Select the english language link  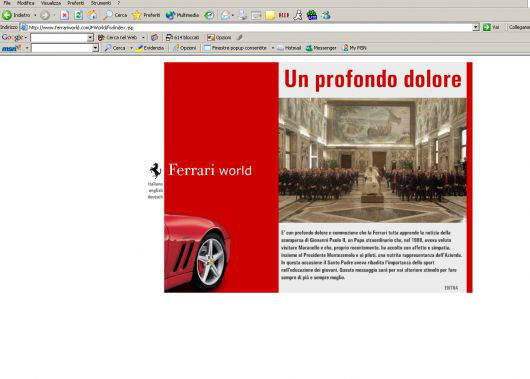point(156,191)
